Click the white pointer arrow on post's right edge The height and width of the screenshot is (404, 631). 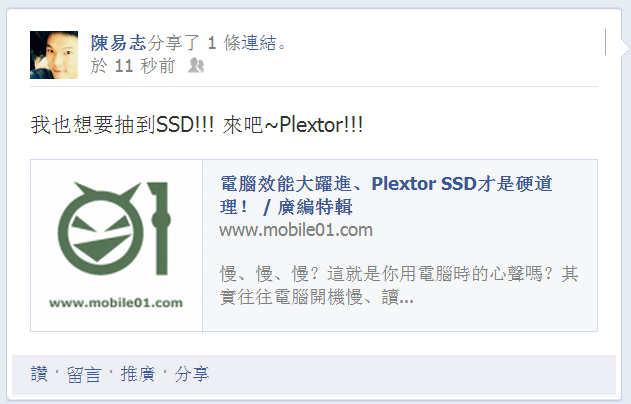pyautogui.click(x=626, y=48)
